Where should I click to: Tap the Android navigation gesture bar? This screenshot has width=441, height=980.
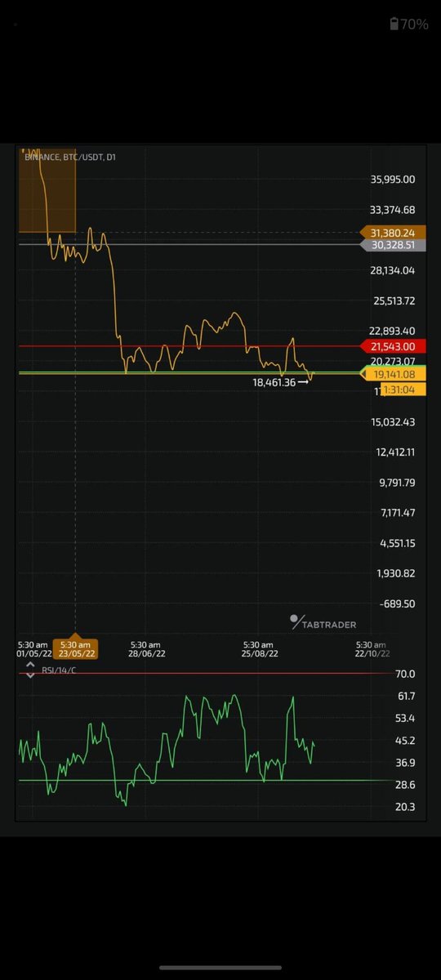tap(220, 968)
